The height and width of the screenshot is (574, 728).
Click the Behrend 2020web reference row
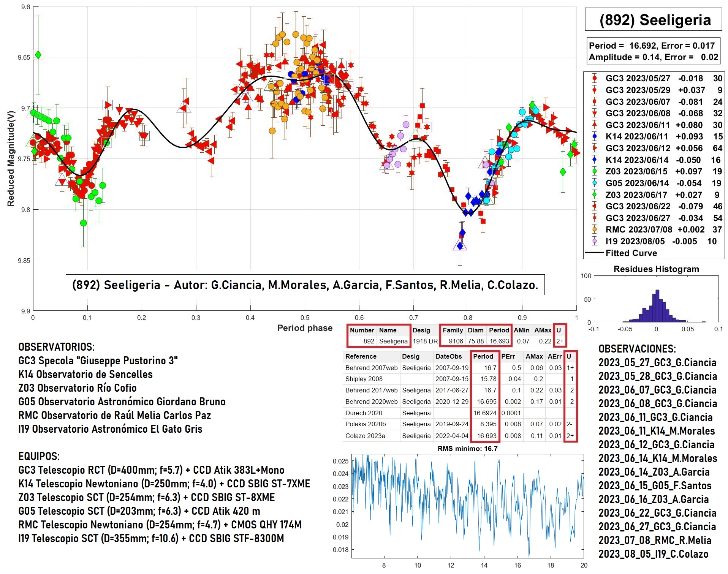click(x=460, y=402)
